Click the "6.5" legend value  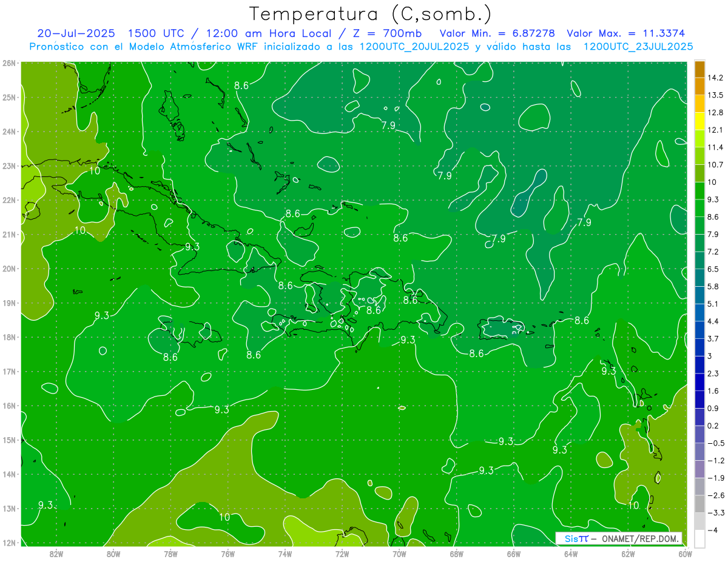click(713, 269)
